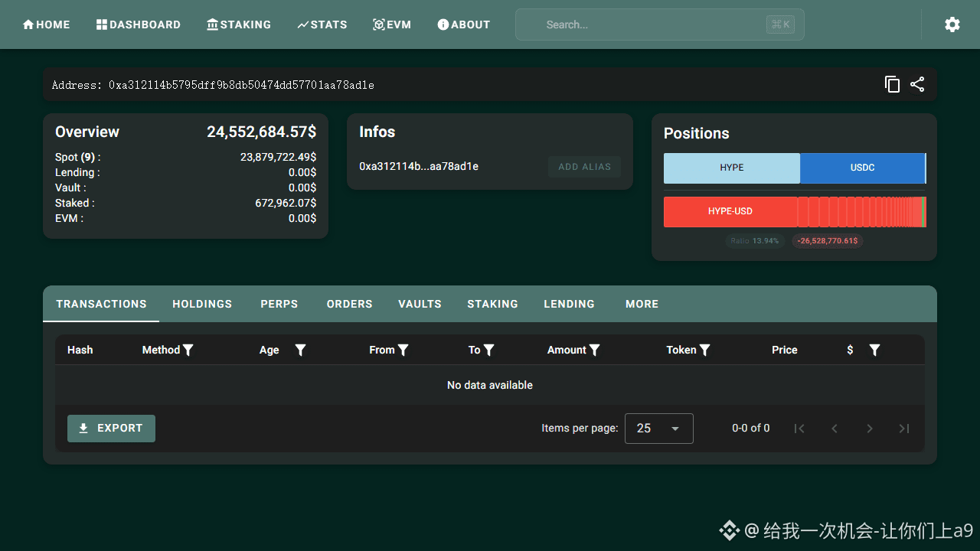The image size is (980, 551).
Task: Switch to the Lending tab
Action: point(569,304)
